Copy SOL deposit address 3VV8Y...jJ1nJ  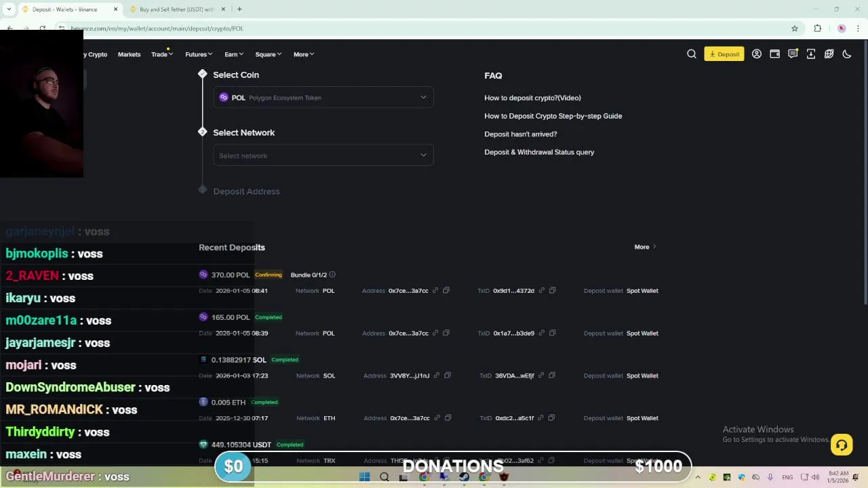[448, 375]
